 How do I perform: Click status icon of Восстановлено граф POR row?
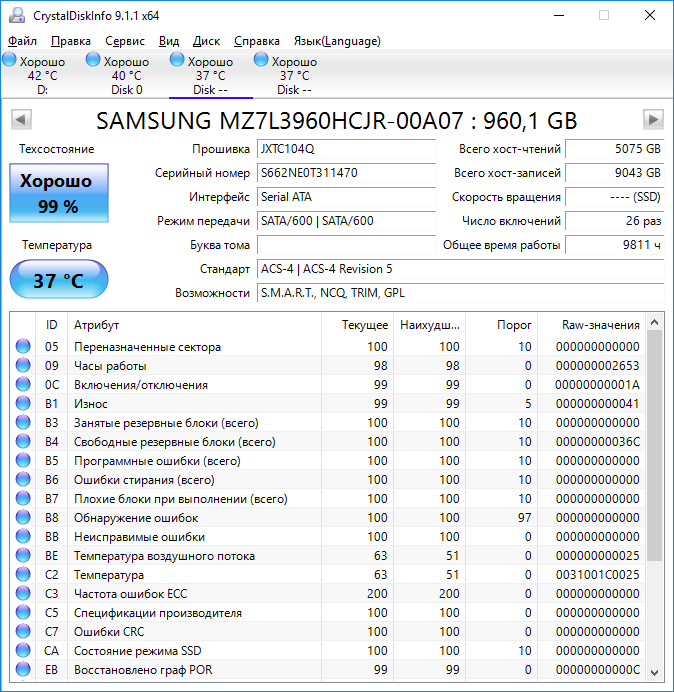(23, 669)
